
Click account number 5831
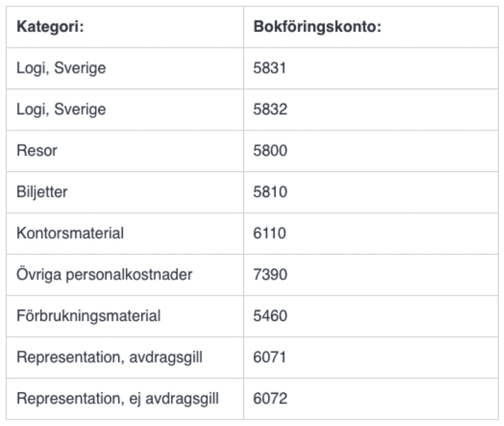tap(270, 68)
